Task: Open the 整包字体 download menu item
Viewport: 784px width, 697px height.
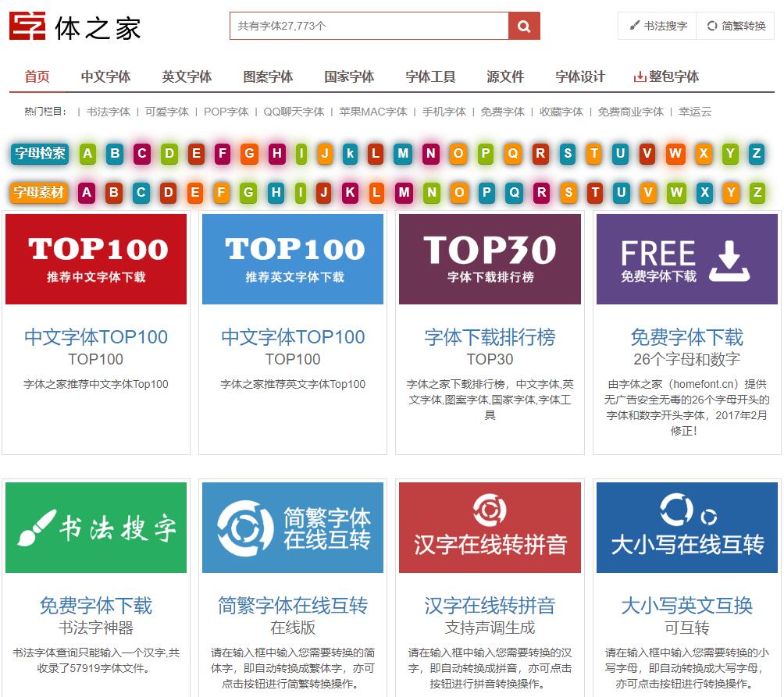Action: pyautogui.click(x=666, y=76)
